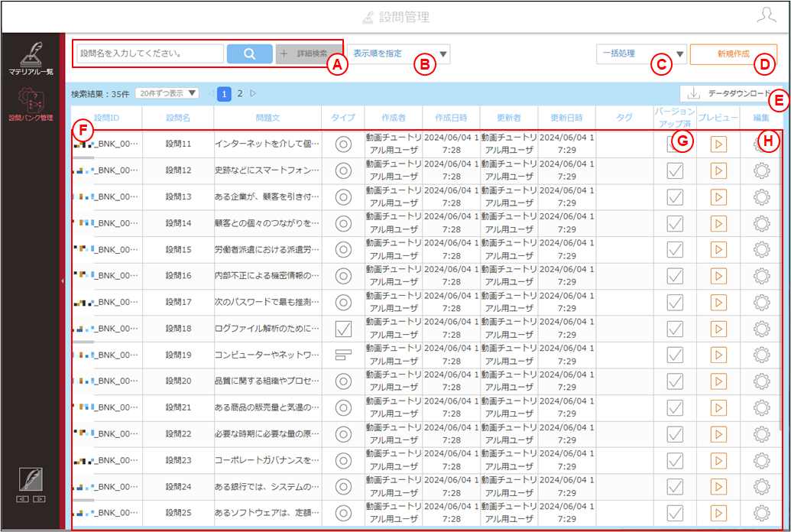Click the feather icon at sidebar bottom
Screen dimensions: 791x532
31,479
